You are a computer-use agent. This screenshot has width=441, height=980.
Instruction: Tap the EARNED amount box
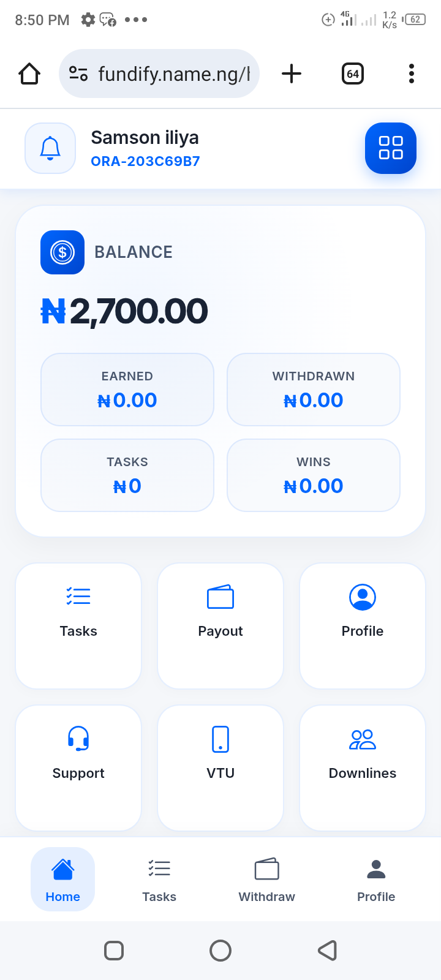[x=127, y=390]
